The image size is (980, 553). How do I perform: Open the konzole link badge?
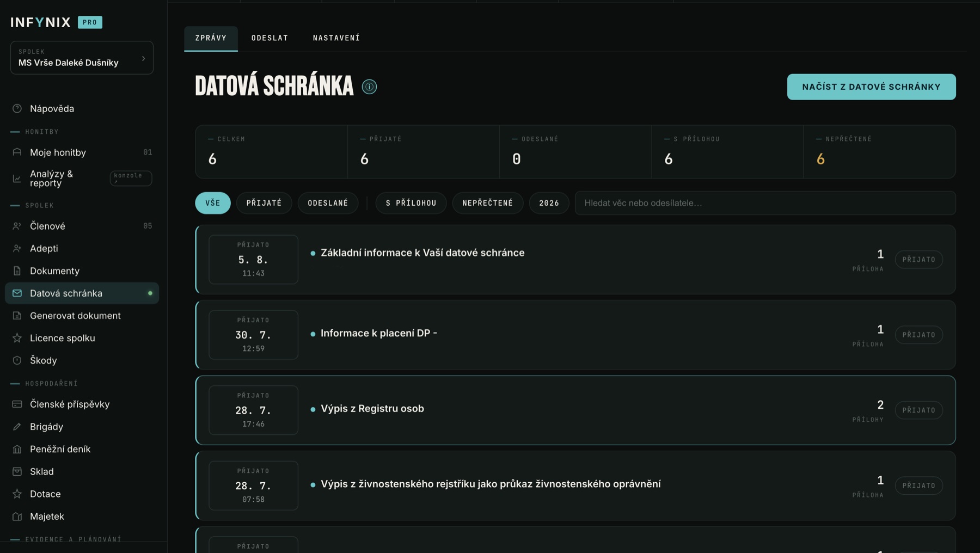(131, 178)
